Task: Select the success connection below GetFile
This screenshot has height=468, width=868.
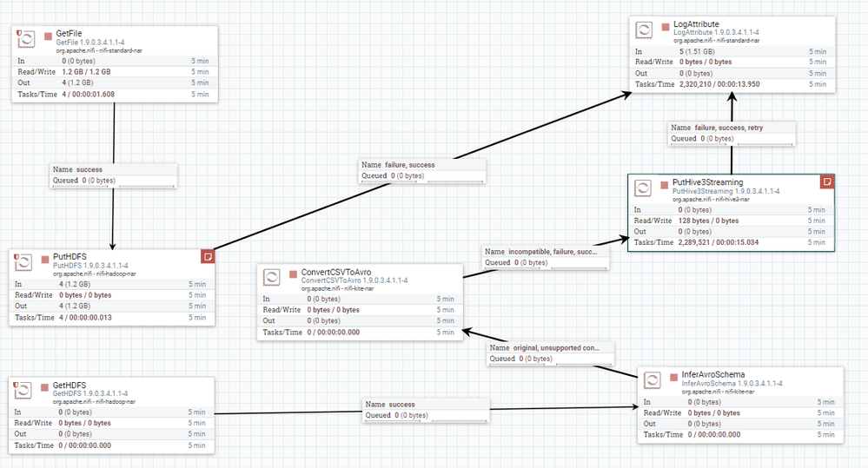Action: (114, 175)
